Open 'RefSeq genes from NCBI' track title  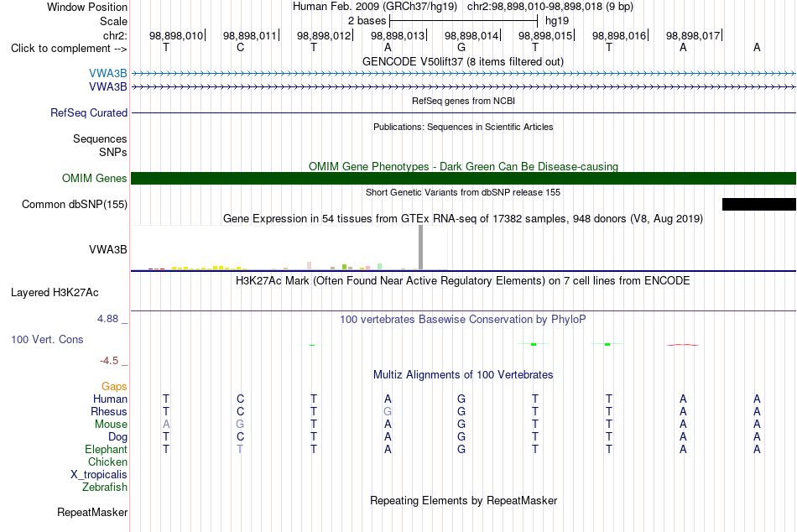[463, 101]
